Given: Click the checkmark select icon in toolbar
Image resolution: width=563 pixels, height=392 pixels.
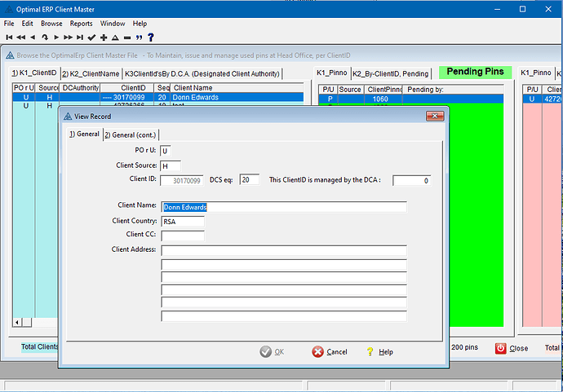Looking at the screenshot, I should click(x=91, y=37).
